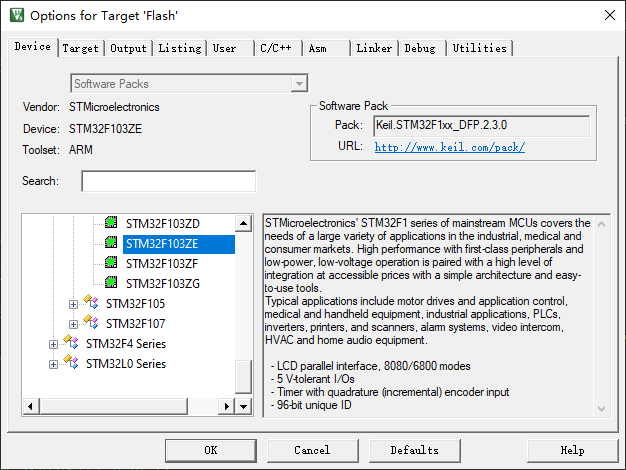
Task: Click the STM32F103ZE chip icon
Action: tap(111, 242)
